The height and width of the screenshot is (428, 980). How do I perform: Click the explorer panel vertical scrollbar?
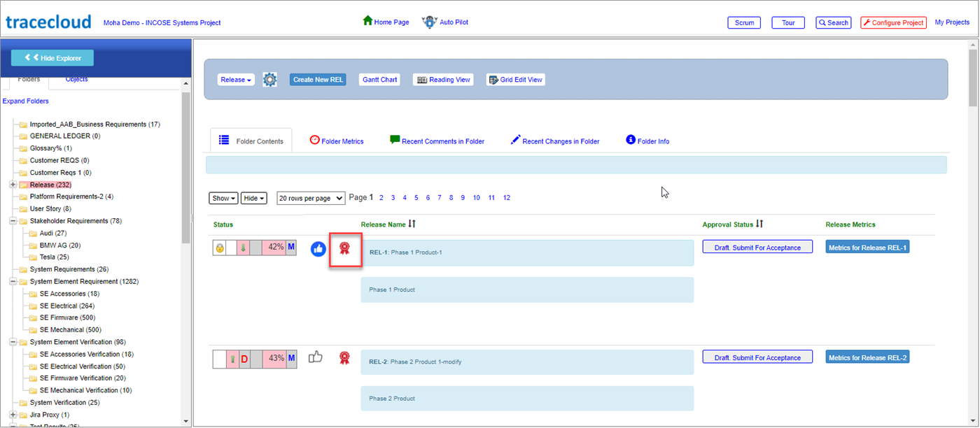click(x=185, y=166)
